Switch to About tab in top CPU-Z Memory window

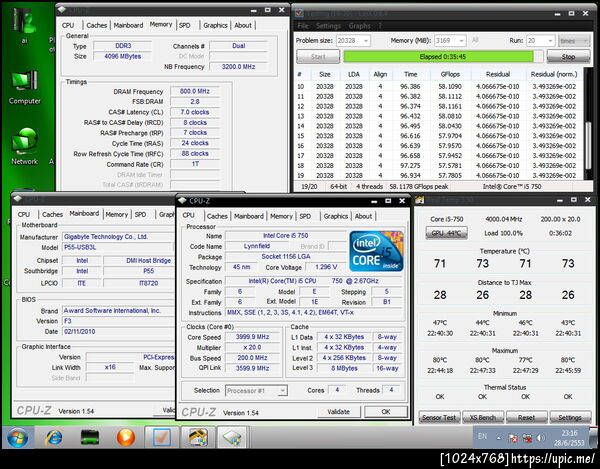[x=243, y=25]
